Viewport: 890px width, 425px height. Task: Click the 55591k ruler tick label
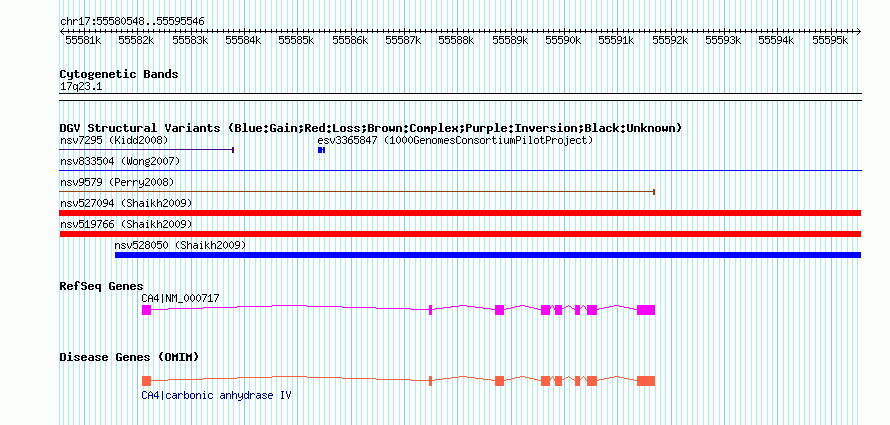coord(617,40)
